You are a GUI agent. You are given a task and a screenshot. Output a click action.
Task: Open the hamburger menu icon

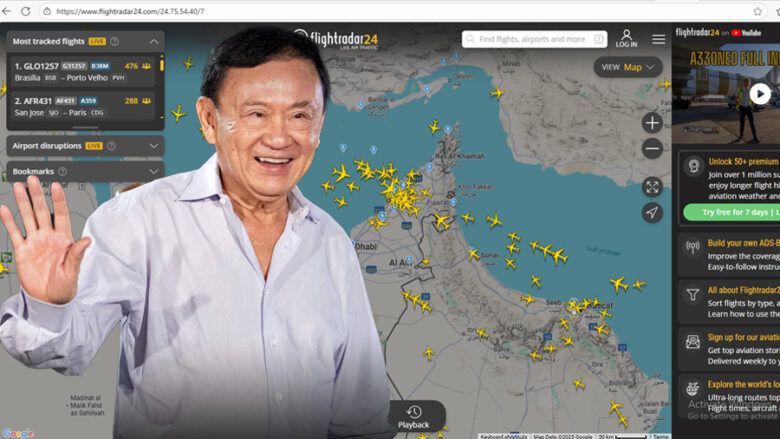point(659,39)
